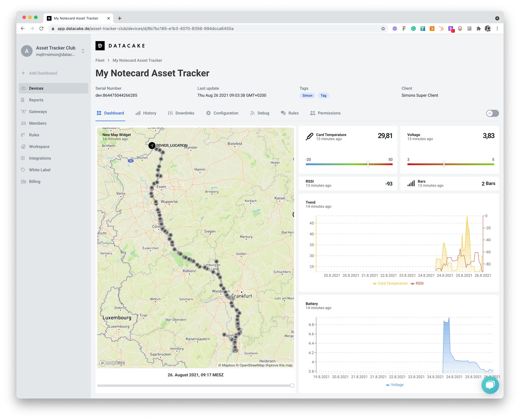Open the device Rules tab
This screenshot has height=420, width=520.
pyautogui.click(x=290, y=113)
